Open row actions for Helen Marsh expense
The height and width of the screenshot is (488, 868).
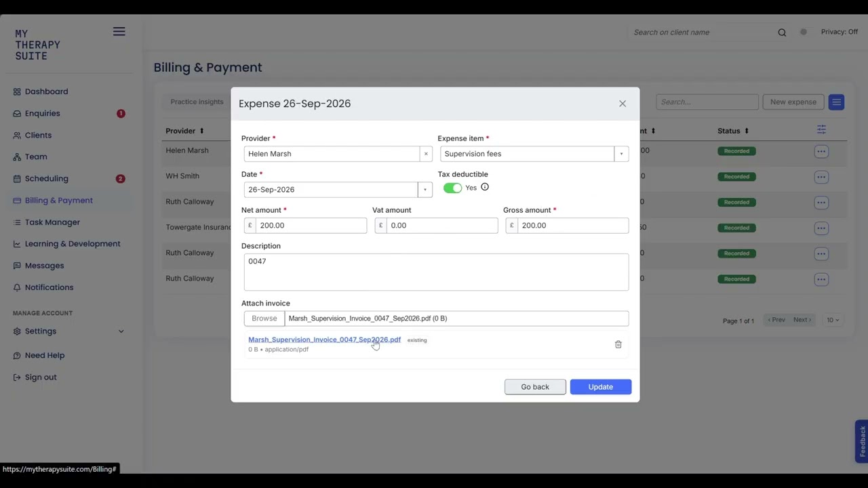[821, 151]
